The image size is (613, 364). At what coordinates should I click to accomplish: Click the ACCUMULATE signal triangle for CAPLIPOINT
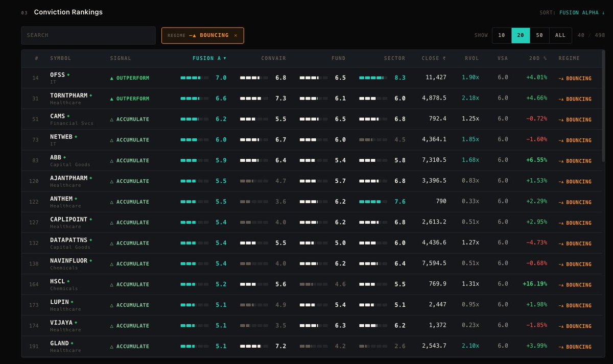[112, 223]
